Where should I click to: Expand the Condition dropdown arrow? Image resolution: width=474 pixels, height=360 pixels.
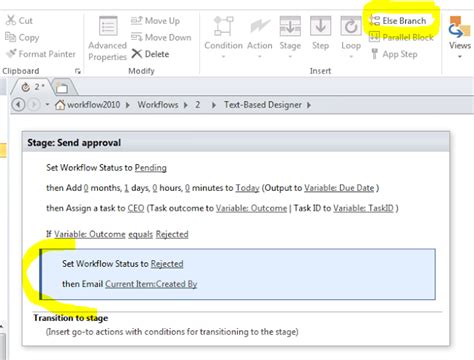(224, 56)
